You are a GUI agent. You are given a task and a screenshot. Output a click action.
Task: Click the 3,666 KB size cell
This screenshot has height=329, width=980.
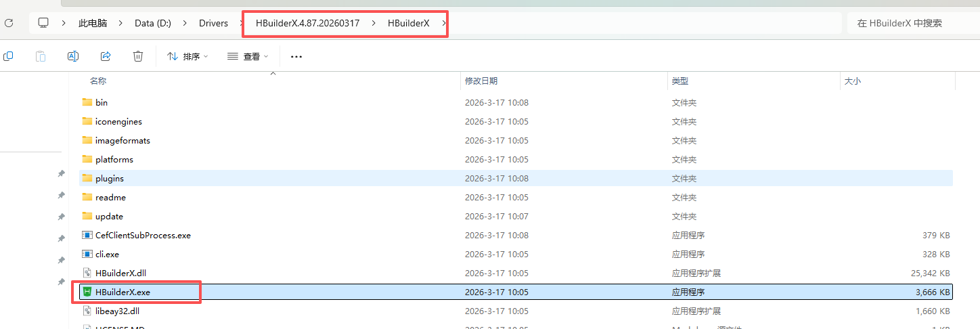(933, 292)
